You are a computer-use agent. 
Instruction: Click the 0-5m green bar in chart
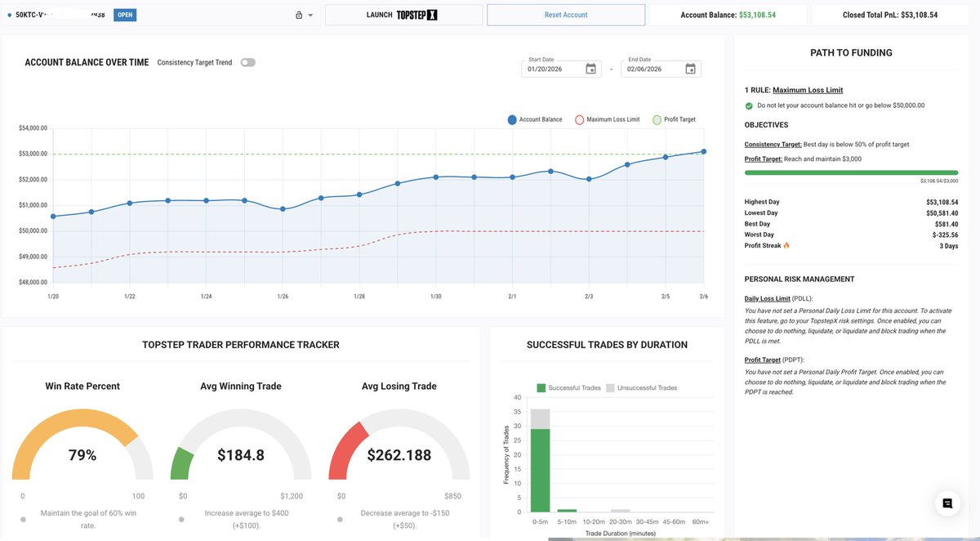540,471
